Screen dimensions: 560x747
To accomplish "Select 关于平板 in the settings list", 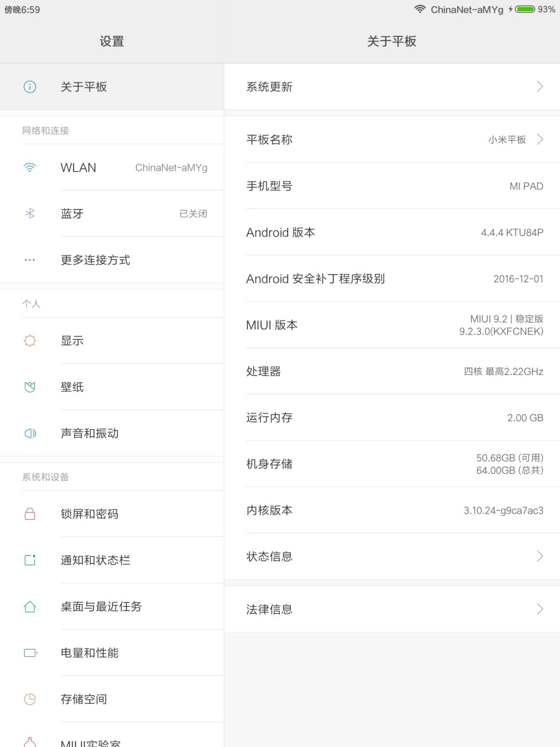I will point(112,87).
